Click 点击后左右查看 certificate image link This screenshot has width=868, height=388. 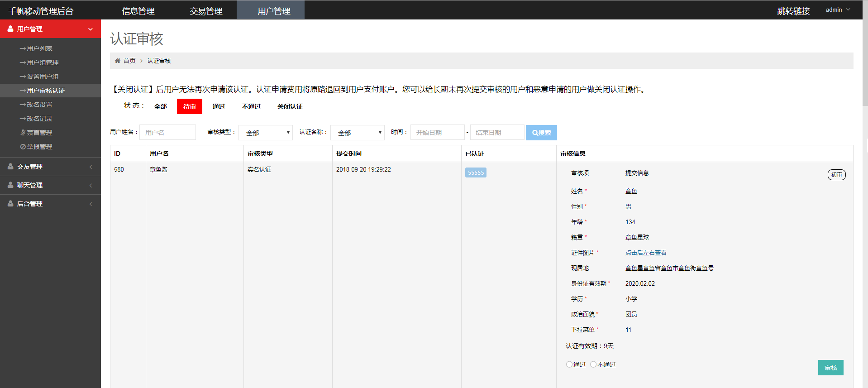tap(646, 253)
